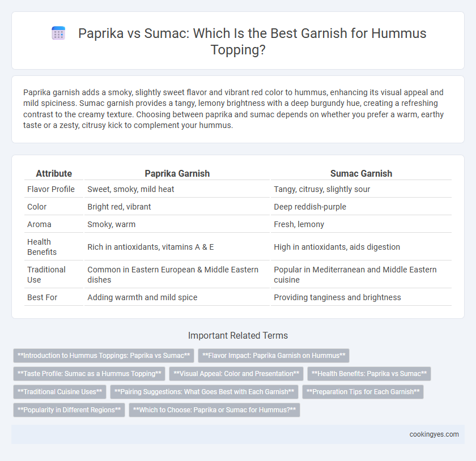Select the Flavor Impact: Paprika Garnish tag
Screen dimensions: 476x461
(x=274, y=356)
